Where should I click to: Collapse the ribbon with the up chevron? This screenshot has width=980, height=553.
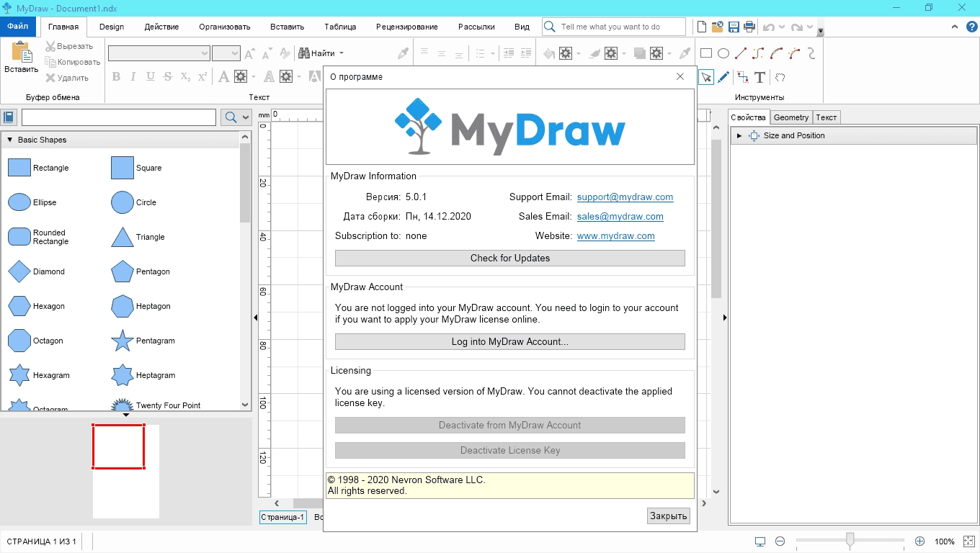tap(954, 27)
